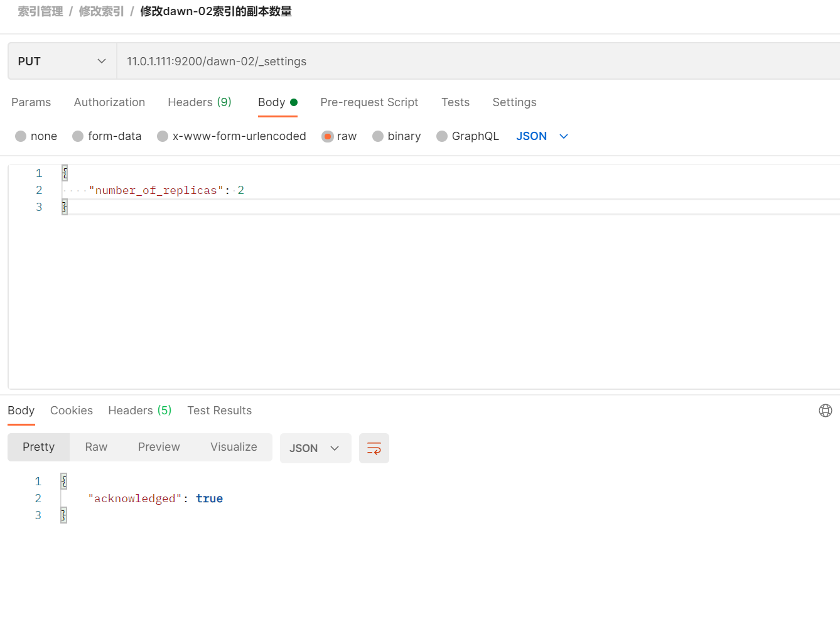
Task: Click the 修改索引 breadcrumb link
Action: pyautogui.click(x=101, y=11)
